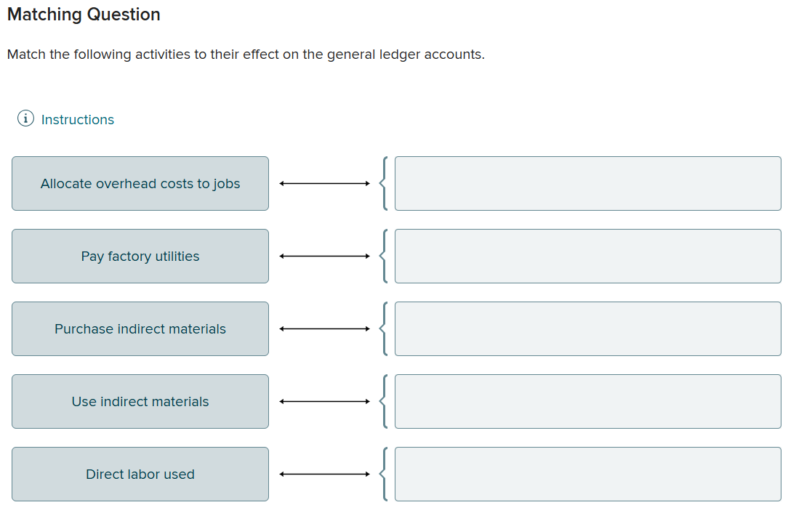
Task: Click the arrow next to 'Purchase indirect materials'
Action: pos(325,328)
